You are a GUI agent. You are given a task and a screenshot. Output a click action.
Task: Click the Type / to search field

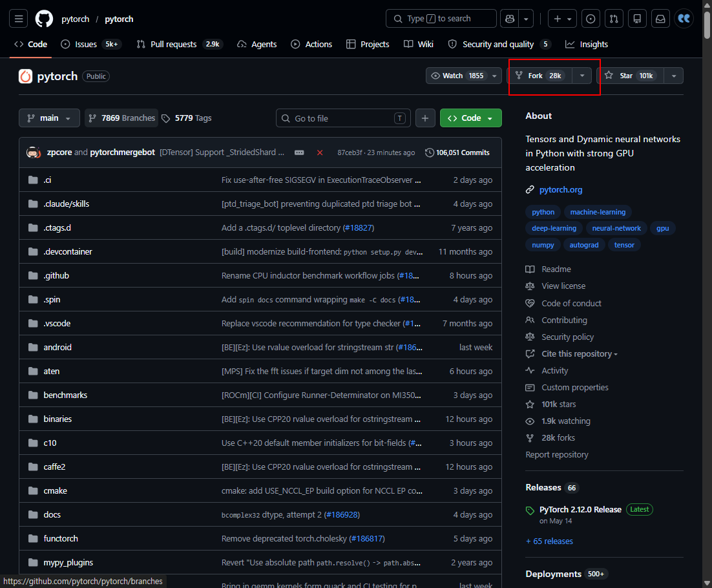coord(441,19)
